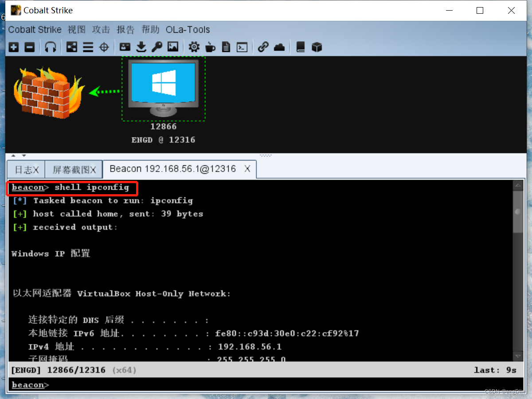532x399 pixels.
Task: Open the 帮助 menu
Action: 150,30
